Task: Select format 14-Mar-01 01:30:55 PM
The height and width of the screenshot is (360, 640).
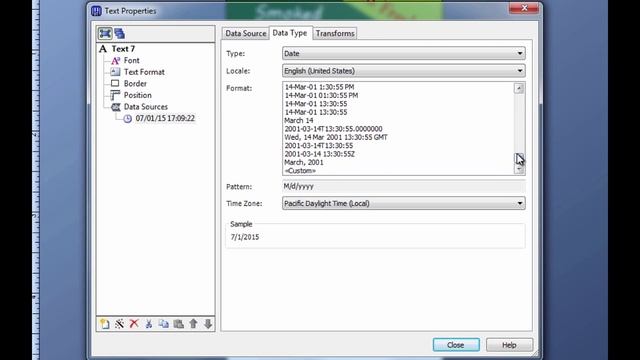Action: click(x=321, y=95)
